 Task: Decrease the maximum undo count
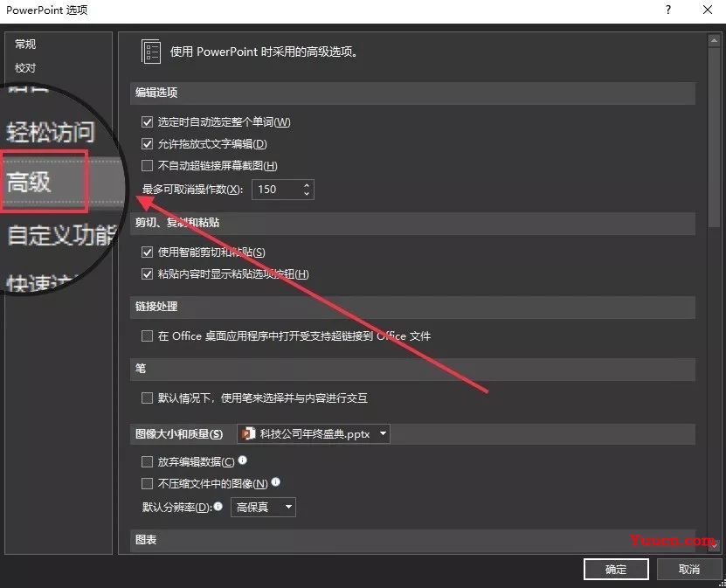[307, 194]
